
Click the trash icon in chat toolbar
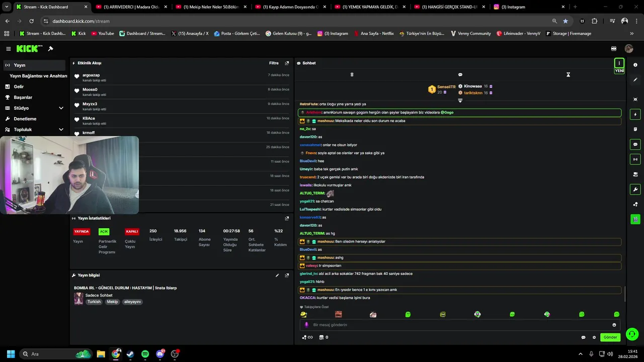(352, 74)
